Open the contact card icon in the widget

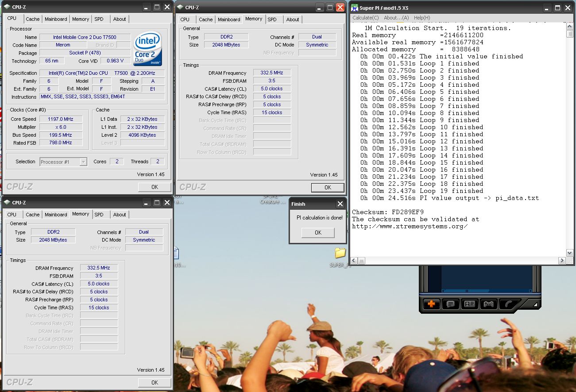[469, 304]
